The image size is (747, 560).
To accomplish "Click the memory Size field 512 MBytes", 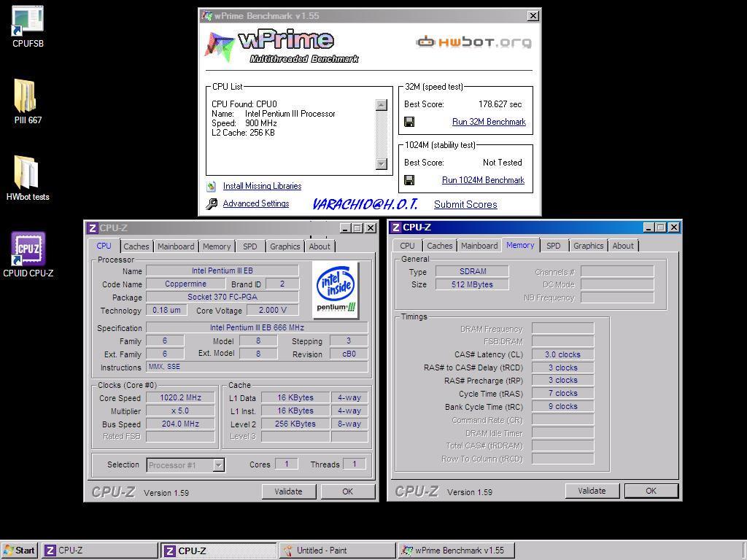I will pos(473,284).
